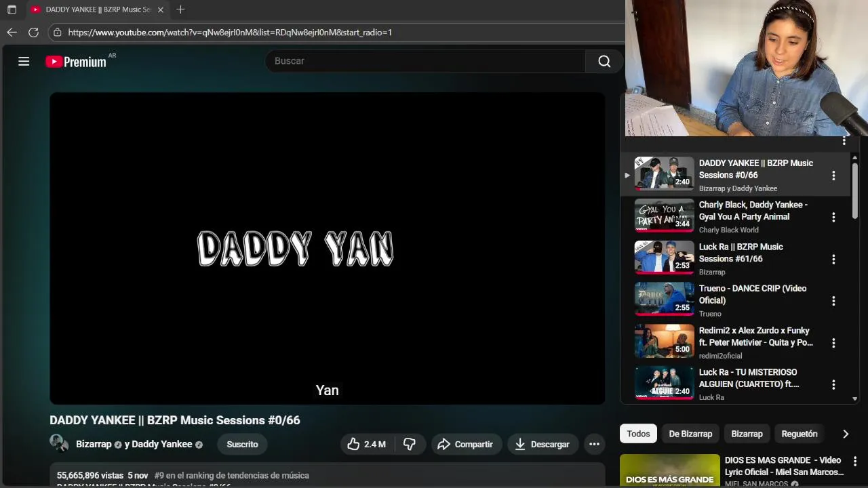This screenshot has width=868, height=488.
Task: Click the video player area
Action: pos(327,248)
